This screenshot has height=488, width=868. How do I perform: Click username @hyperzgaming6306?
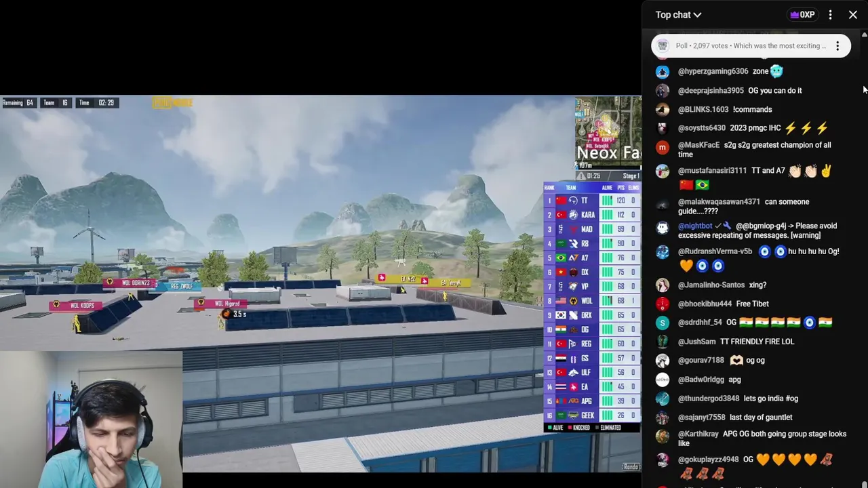(713, 71)
